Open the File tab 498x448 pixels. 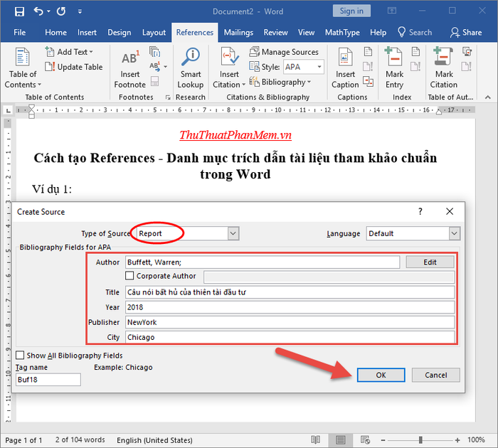(20, 33)
